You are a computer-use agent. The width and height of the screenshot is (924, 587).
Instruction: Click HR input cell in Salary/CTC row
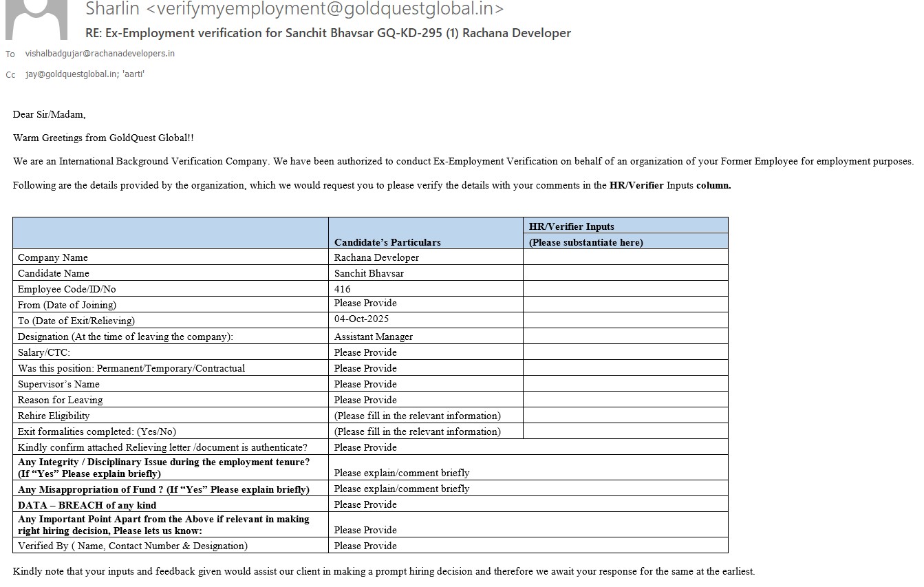tap(625, 352)
